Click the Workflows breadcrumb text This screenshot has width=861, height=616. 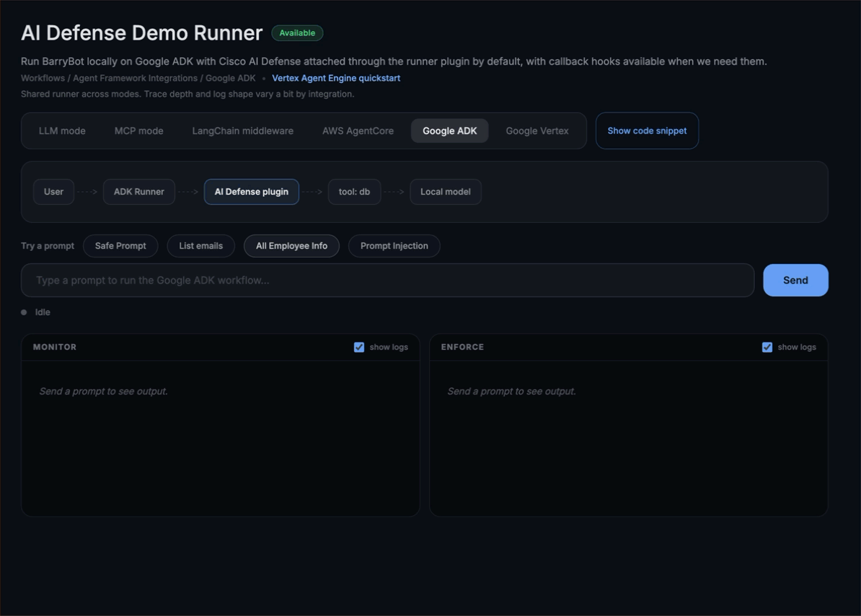click(43, 78)
